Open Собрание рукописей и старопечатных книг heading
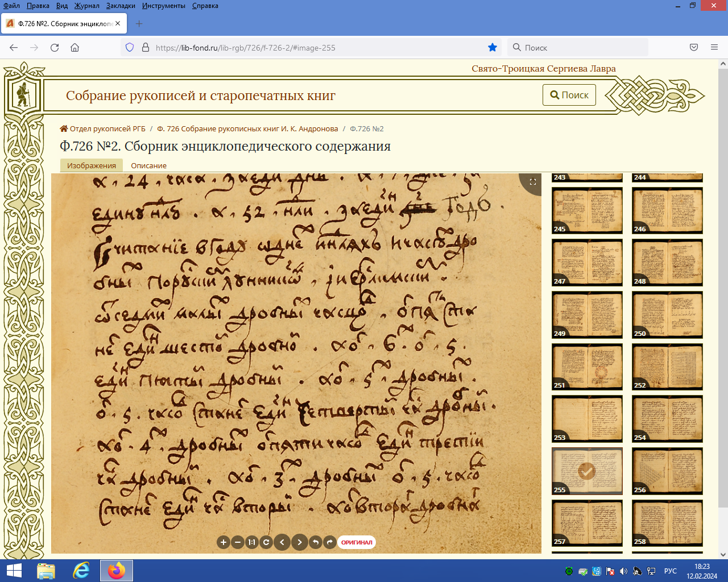The width and height of the screenshot is (728, 582). click(x=201, y=95)
